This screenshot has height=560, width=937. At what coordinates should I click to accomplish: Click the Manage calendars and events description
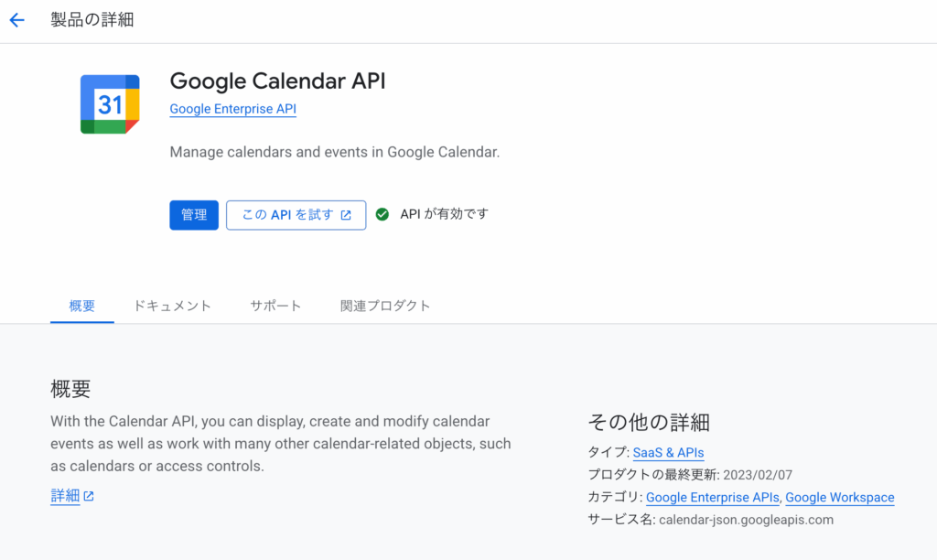click(335, 152)
